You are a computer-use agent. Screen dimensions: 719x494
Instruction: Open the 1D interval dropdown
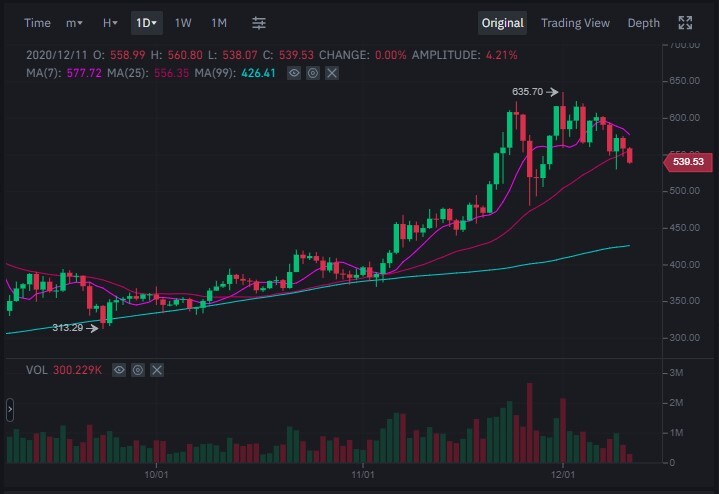pyautogui.click(x=147, y=23)
